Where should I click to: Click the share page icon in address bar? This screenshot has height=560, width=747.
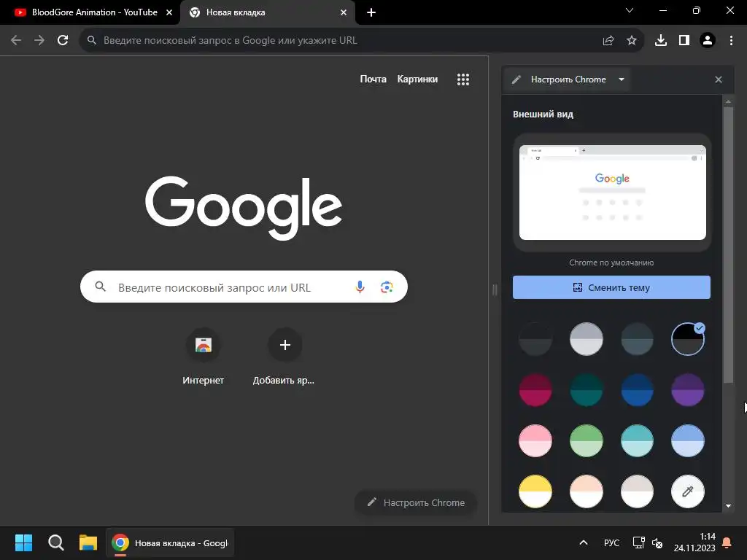[608, 41]
